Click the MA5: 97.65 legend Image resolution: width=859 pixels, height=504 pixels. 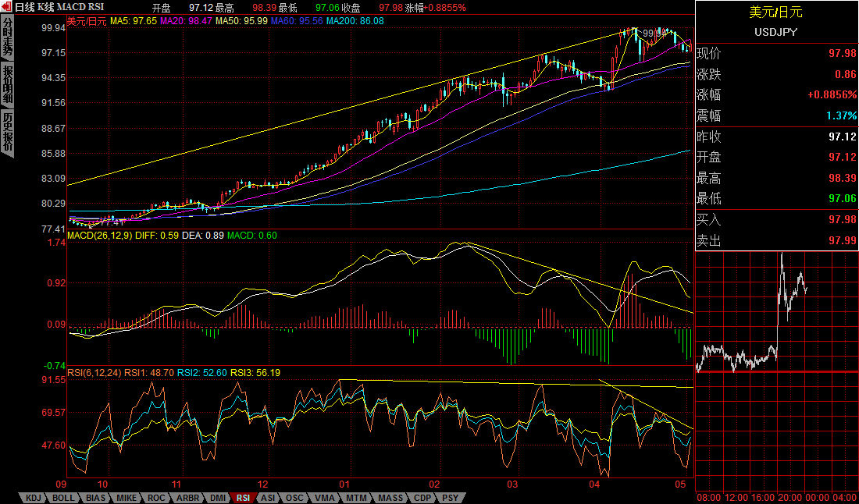[134, 21]
